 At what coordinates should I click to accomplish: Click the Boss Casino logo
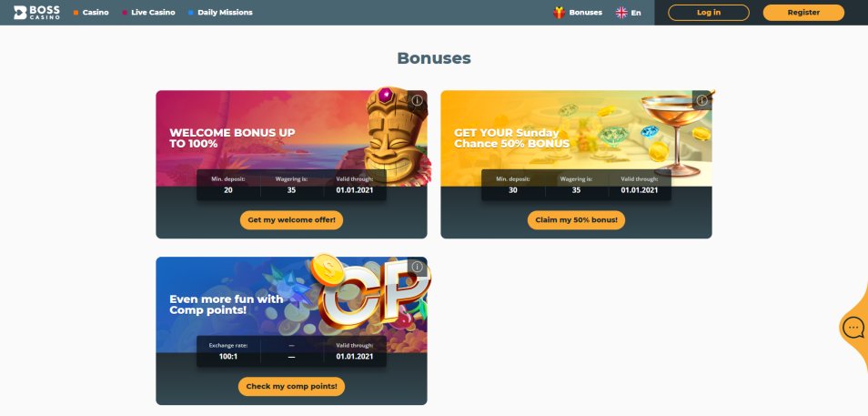[36, 12]
